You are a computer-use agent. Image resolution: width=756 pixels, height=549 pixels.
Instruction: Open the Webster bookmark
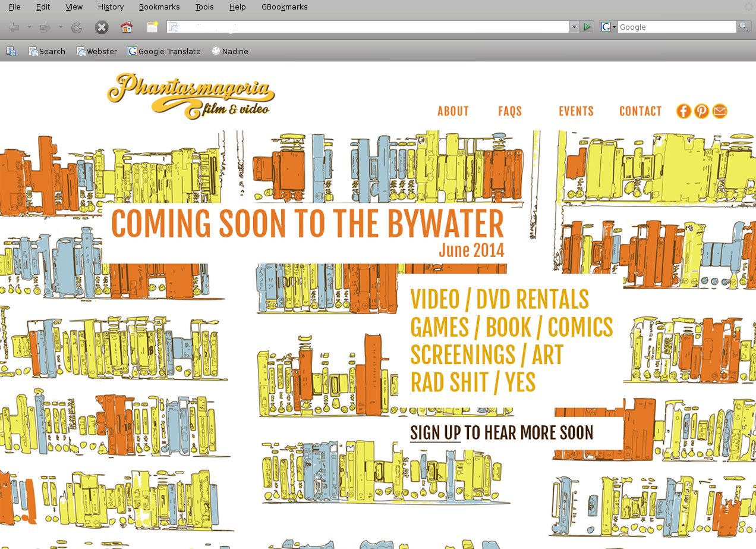click(x=97, y=51)
